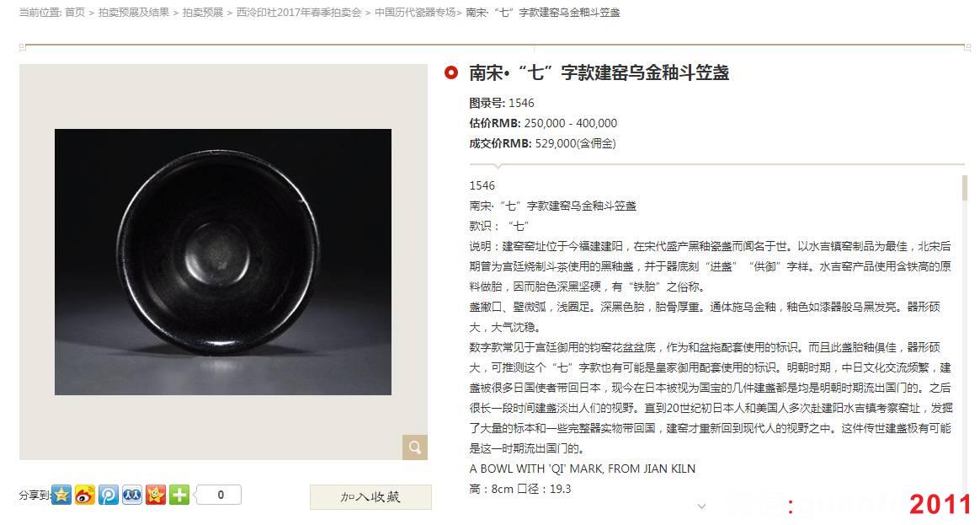Share to QQ Zone via star icon
The height and width of the screenshot is (525, 980).
[x=61, y=496]
